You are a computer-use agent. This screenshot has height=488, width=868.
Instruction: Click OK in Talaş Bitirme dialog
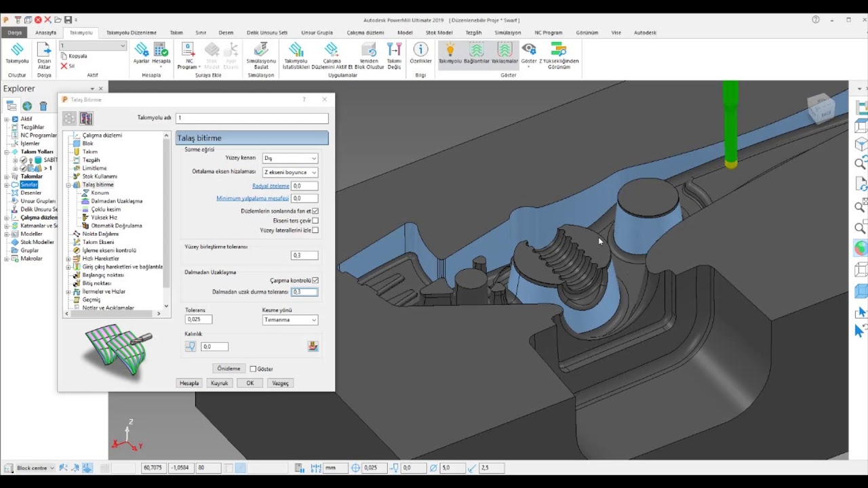tap(250, 383)
